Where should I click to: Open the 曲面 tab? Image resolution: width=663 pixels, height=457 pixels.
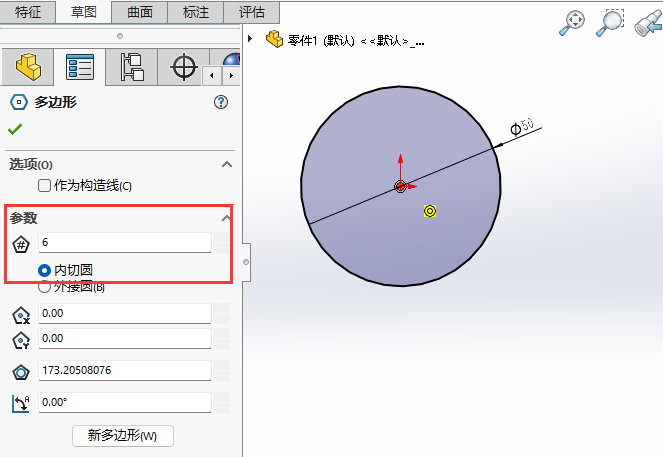pos(140,12)
